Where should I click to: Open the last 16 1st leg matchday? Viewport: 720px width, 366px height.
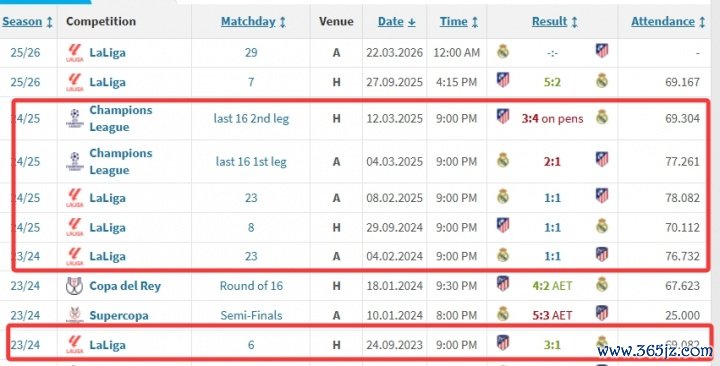coord(251,162)
